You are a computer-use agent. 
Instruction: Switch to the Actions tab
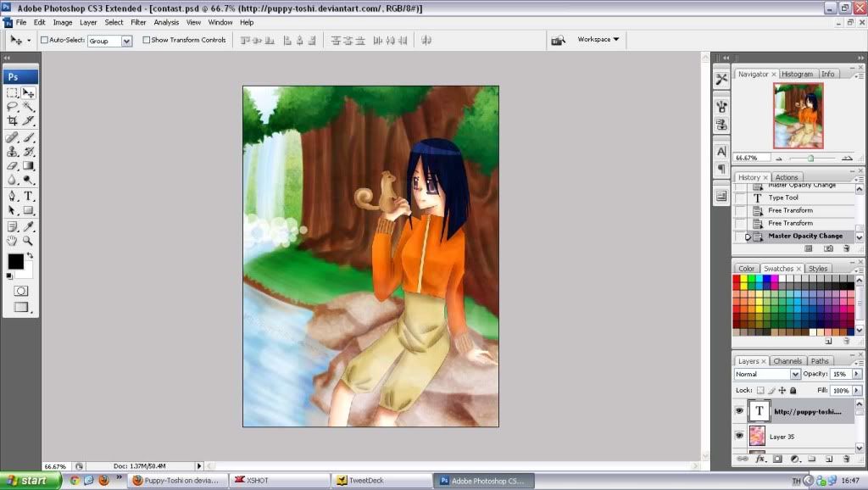pyautogui.click(x=787, y=177)
